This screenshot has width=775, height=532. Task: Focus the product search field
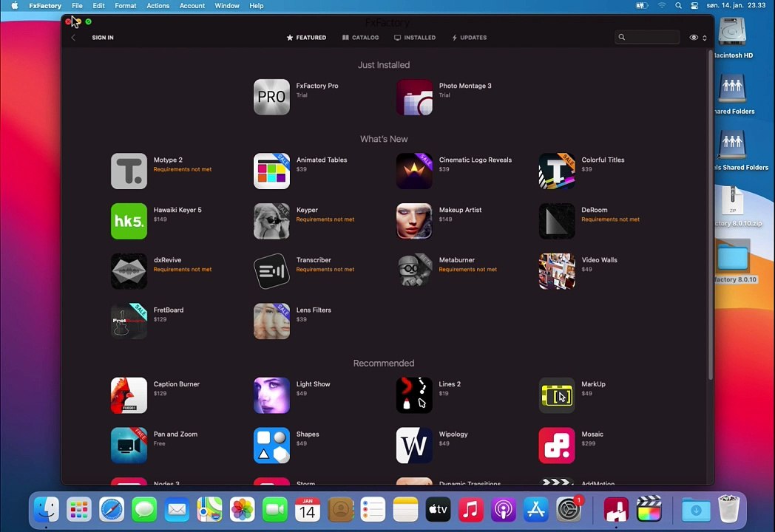647,37
